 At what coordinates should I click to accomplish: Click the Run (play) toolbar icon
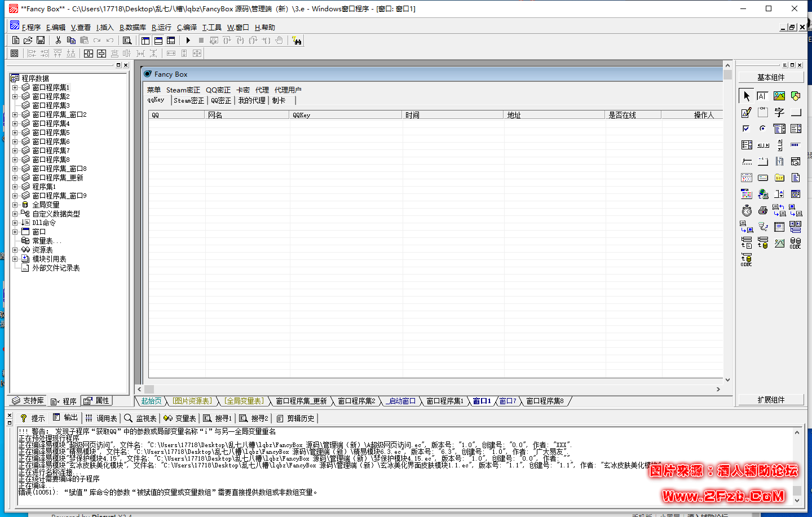[x=188, y=41]
